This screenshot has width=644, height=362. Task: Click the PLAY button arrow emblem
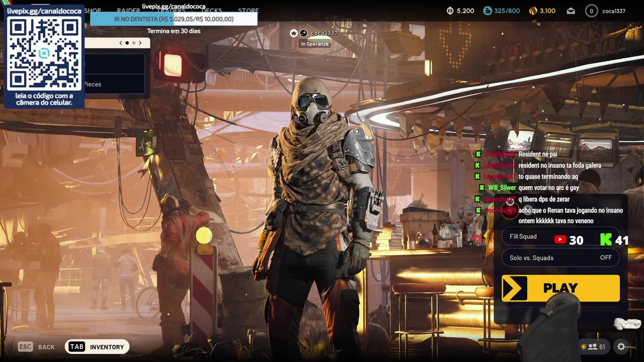(514, 288)
